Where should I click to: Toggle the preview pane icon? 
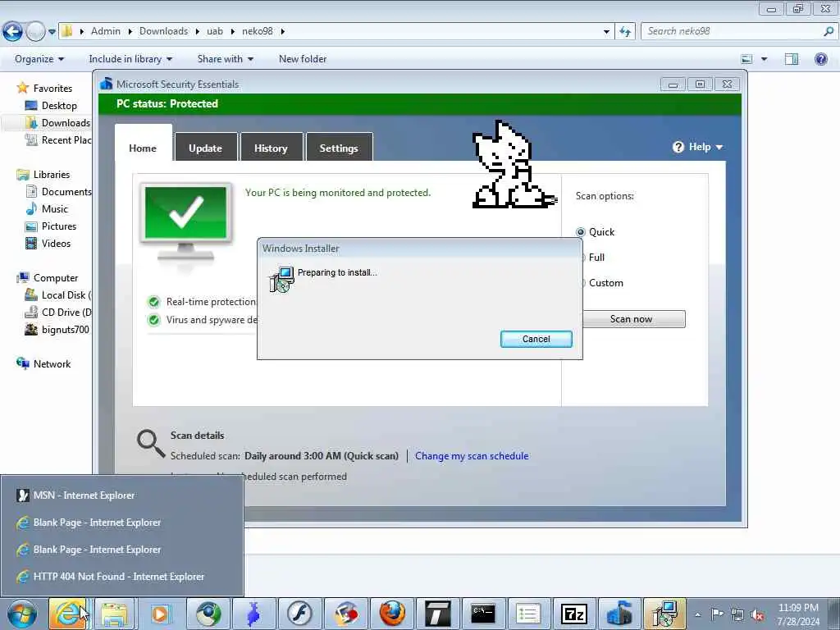tap(792, 59)
